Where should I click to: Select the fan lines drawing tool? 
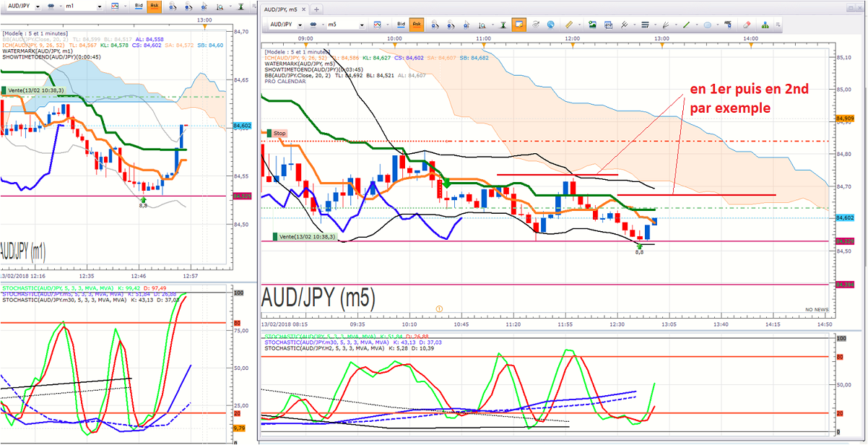coord(665,25)
